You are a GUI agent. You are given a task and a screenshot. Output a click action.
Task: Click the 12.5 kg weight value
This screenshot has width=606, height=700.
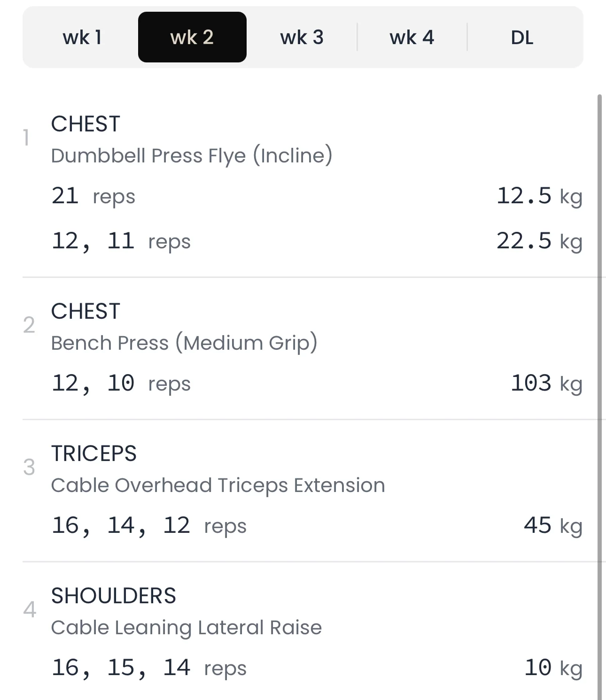(539, 196)
